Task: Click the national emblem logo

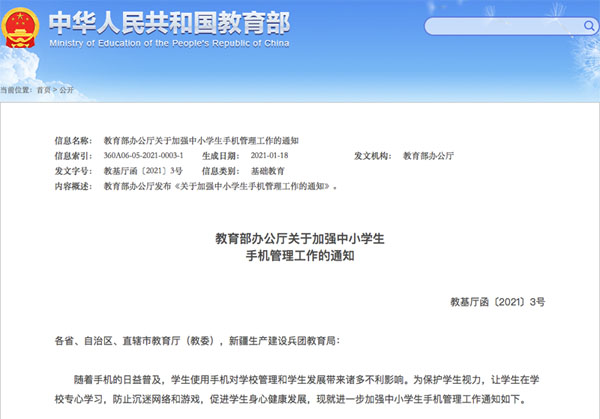Action: pos(20,28)
